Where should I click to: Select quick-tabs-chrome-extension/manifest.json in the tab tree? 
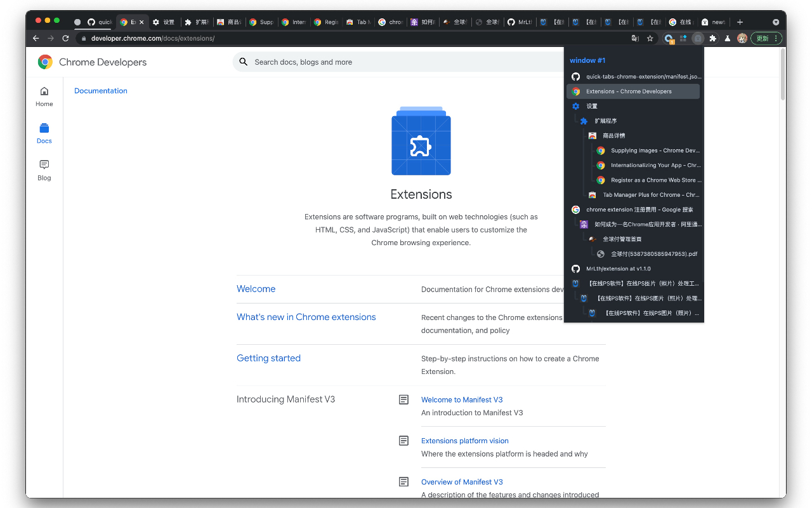pyautogui.click(x=633, y=76)
